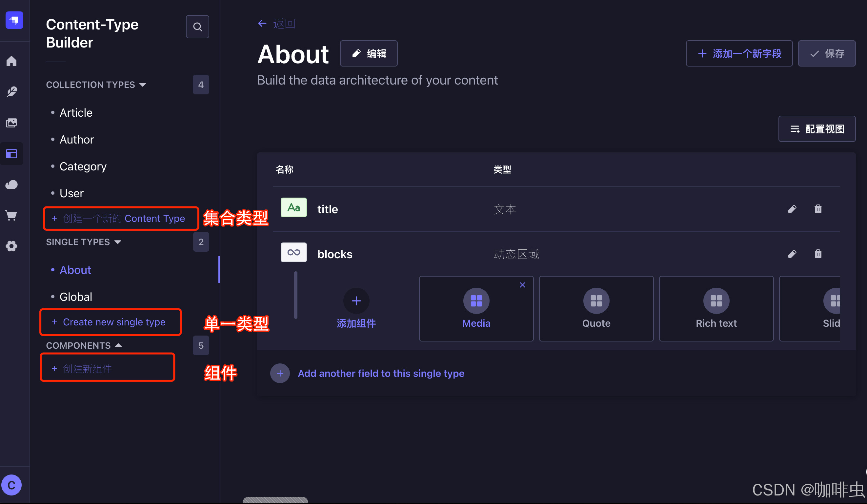Remove the Media component via its X
This screenshot has width=867, height=504.
coord(522,285)
